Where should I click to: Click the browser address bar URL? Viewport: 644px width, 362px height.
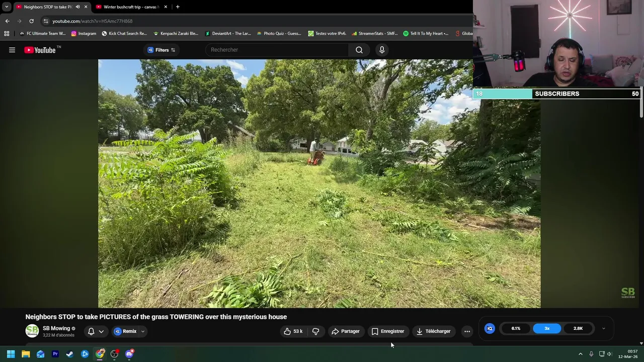pos(93,21)
